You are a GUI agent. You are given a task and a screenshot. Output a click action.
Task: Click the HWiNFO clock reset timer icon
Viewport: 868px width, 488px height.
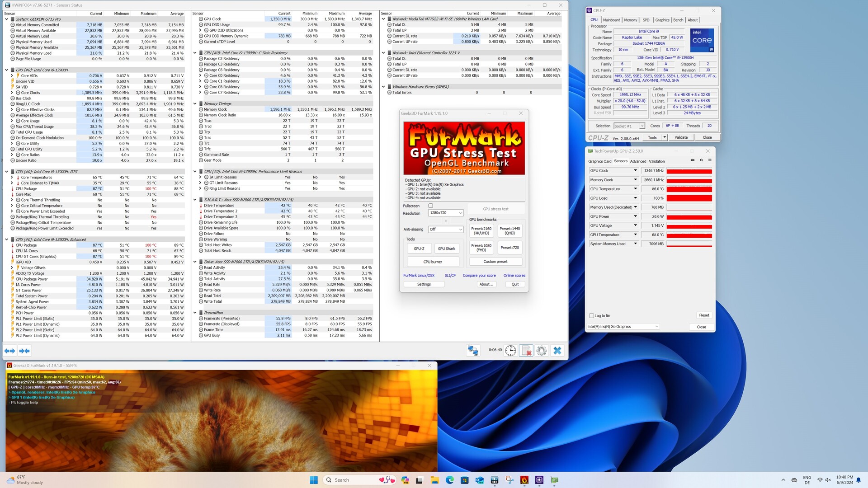(510, 350)
